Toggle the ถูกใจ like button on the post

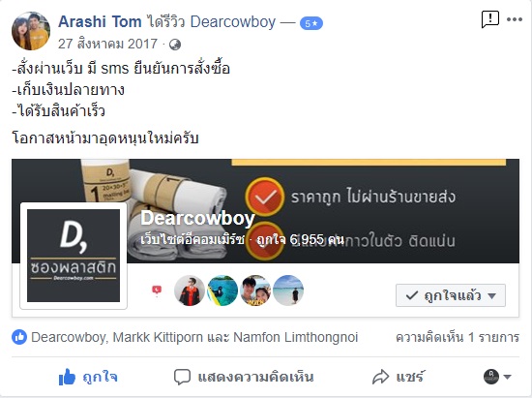pyautogui.click(x=88, y=377)
